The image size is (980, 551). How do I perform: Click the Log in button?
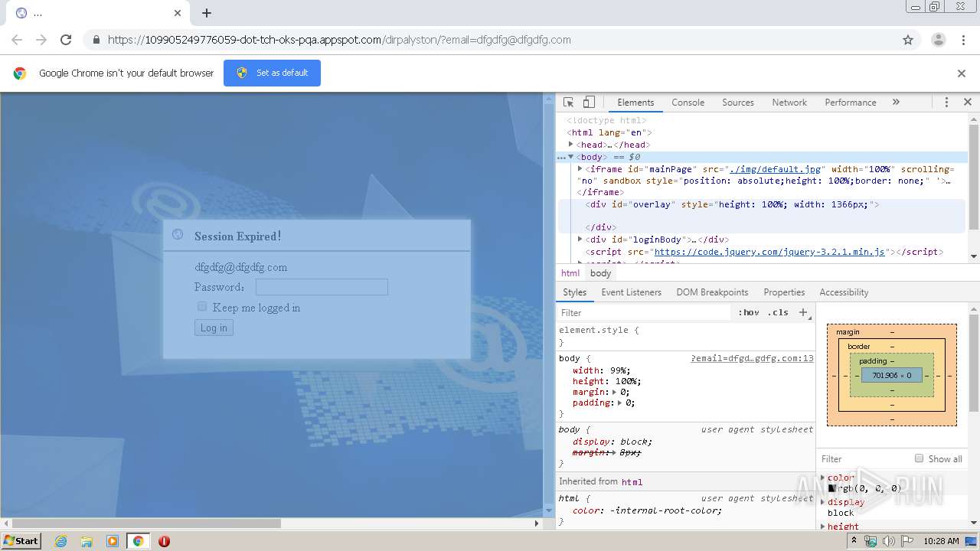pos(214,328)
